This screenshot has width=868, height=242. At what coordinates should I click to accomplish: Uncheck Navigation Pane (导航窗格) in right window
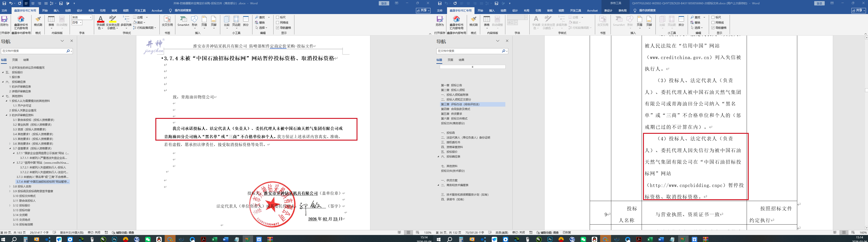tap(713, 28)
